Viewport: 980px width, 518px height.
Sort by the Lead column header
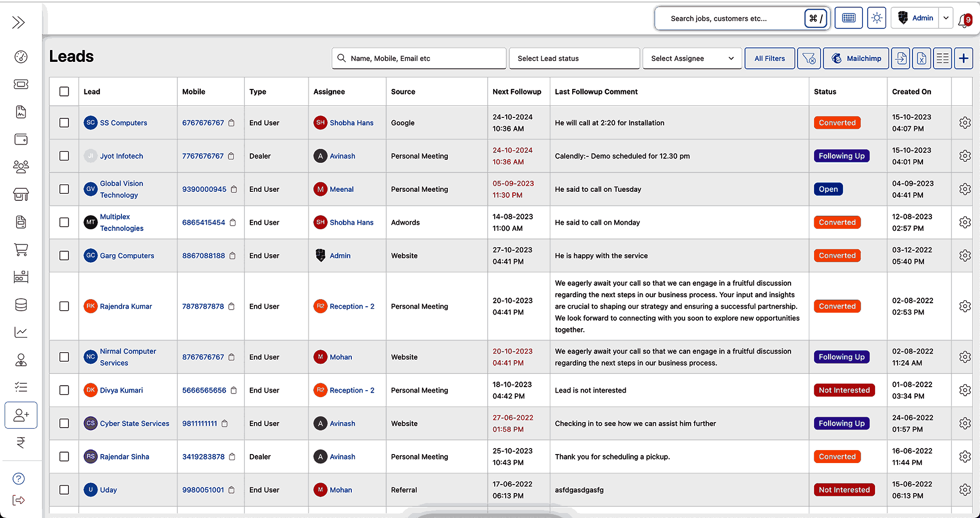click(92, 92)
